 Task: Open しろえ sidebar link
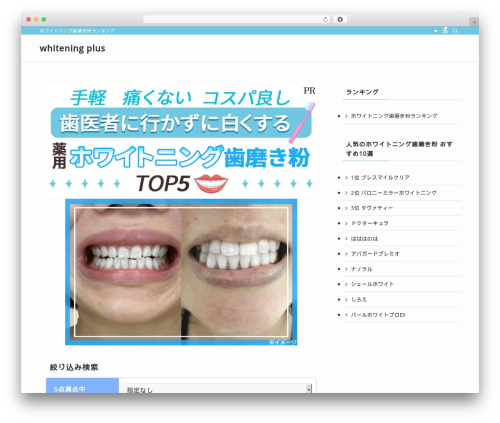point(359,299)
